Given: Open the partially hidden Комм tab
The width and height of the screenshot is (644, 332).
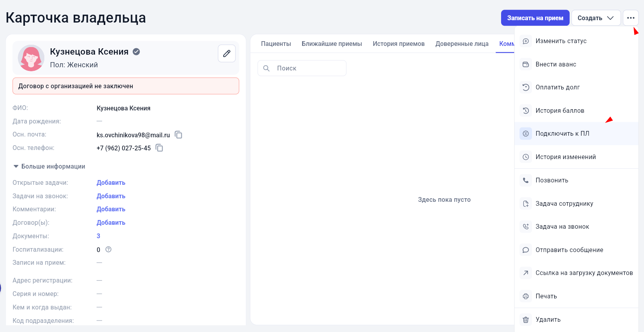Looking at the screenshot, I should tap(507, 44).
